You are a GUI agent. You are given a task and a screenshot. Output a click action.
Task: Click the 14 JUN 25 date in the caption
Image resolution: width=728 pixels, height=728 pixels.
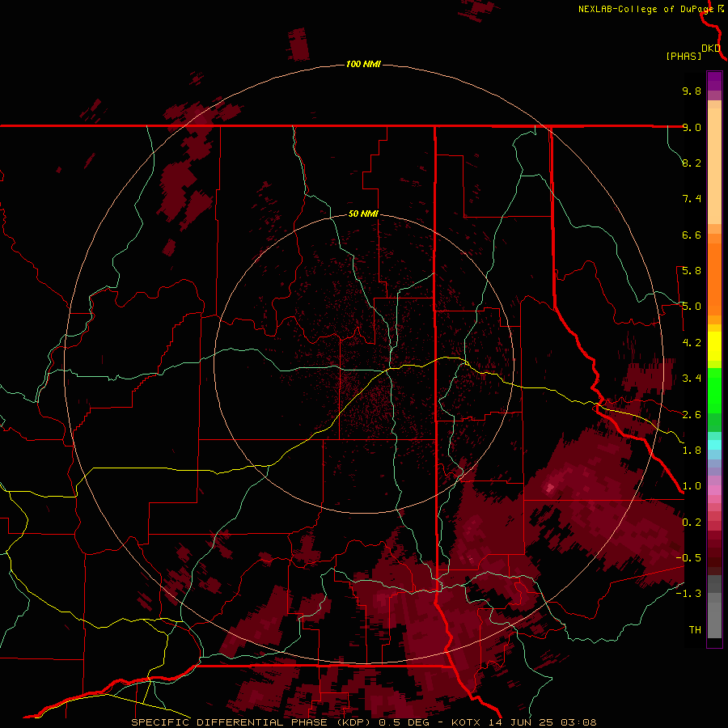click(522, 722)
